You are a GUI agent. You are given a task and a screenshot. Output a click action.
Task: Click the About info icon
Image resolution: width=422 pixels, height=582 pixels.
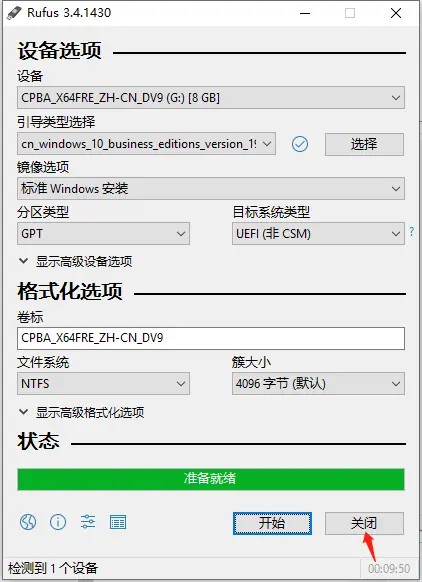58,522
